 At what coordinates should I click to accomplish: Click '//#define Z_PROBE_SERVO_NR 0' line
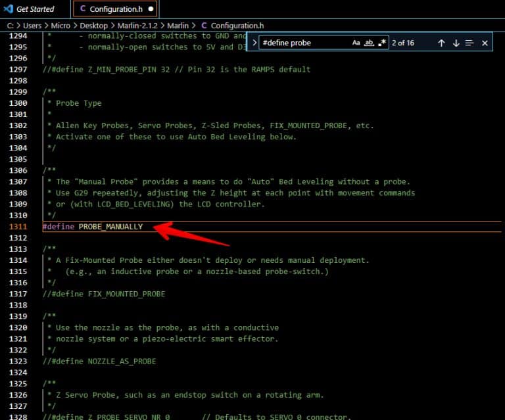point(106,417)
